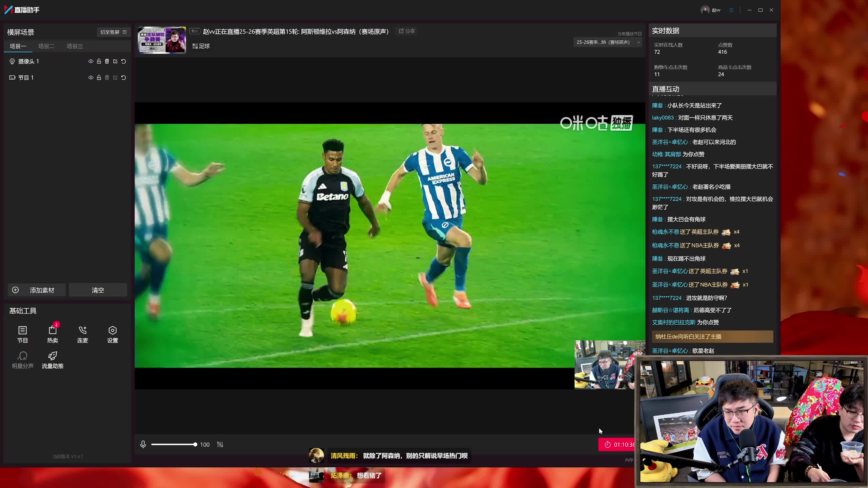The height and width of the screenshot is (488, 868).
Task: Click the microphone icon to mute
Action: 143,444
